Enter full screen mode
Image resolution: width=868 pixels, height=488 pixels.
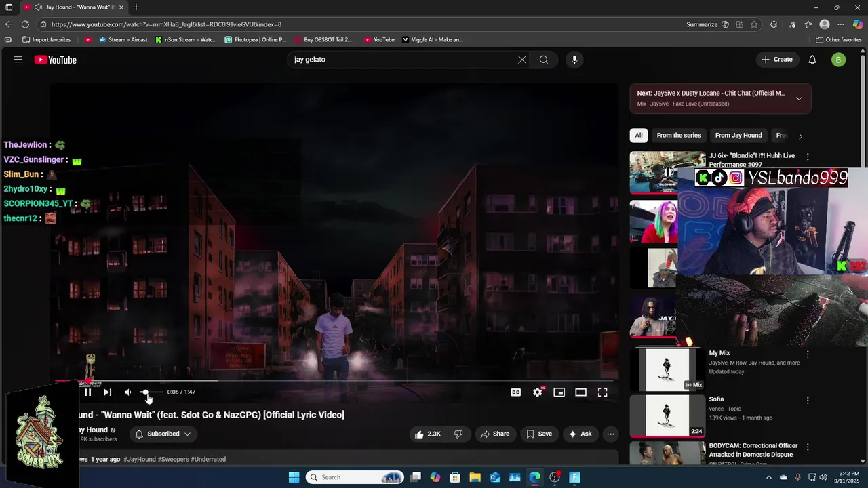(602, 392)
